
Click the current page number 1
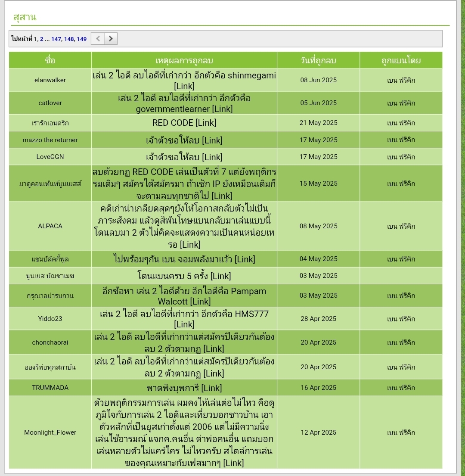[35, 39]
